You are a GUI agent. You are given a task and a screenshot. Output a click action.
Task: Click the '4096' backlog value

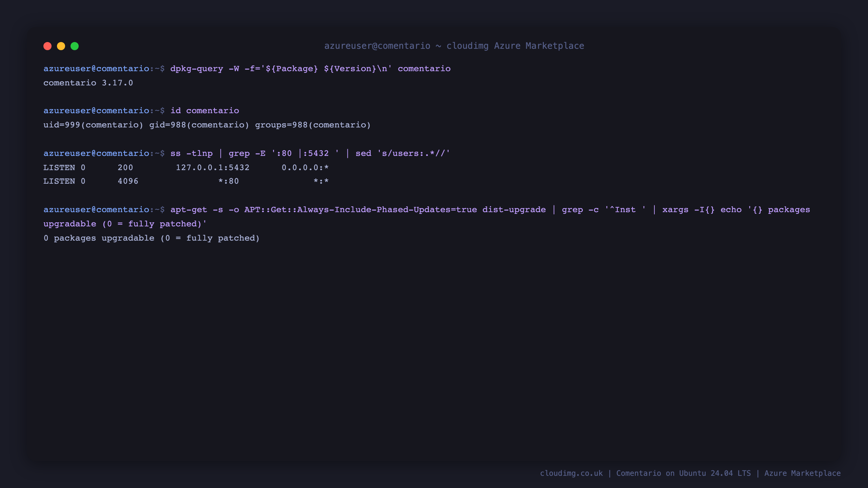pos(128,181)
